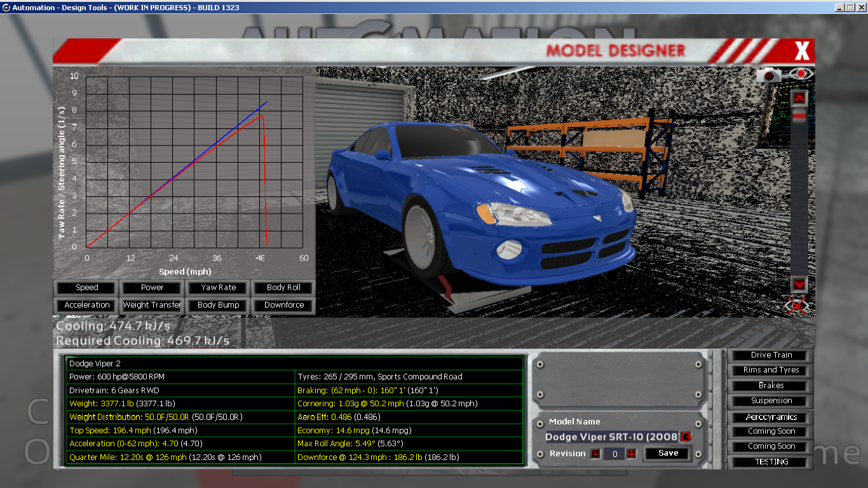This screenshot has width=868, height=488.
Task: Open the TESTING section
Action: point(771,462)
